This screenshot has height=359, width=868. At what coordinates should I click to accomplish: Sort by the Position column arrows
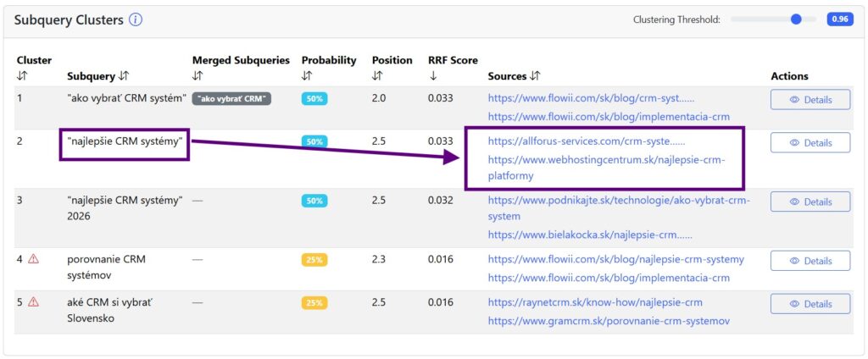[376, 76]
